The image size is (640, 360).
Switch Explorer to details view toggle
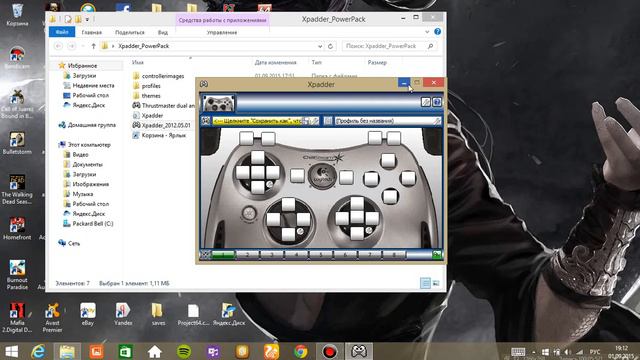coord(425,283)
